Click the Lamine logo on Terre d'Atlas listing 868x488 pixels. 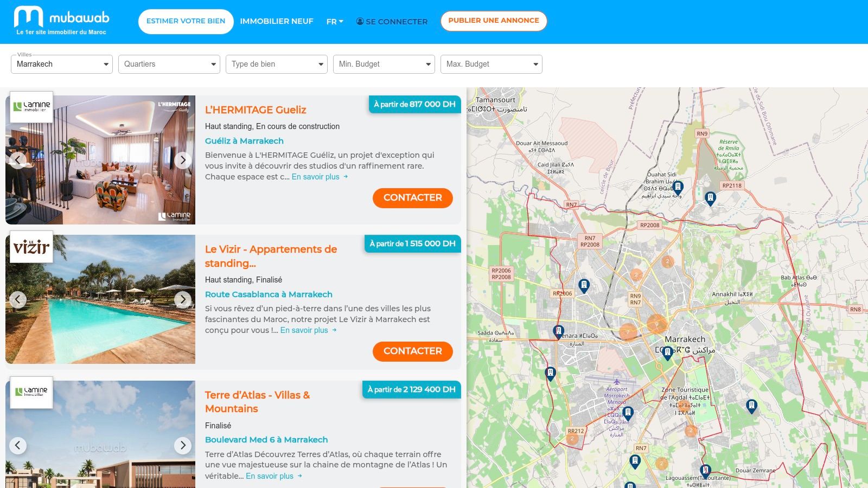31,392
